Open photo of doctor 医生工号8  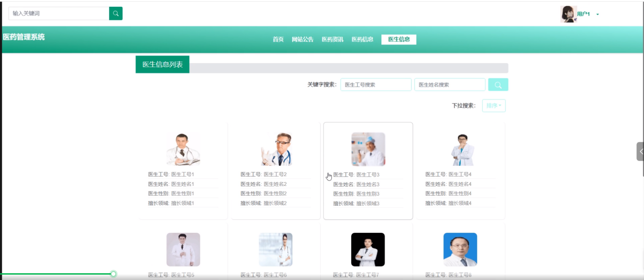(460, 249)
